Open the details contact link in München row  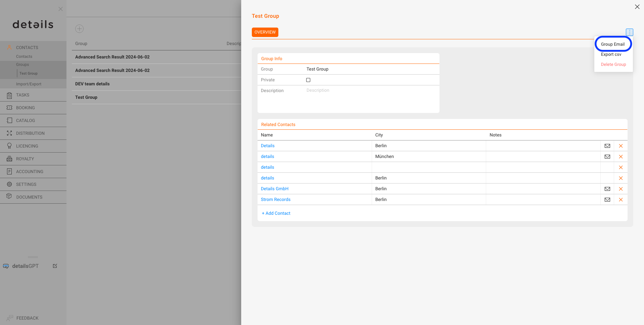coord(267,156)
